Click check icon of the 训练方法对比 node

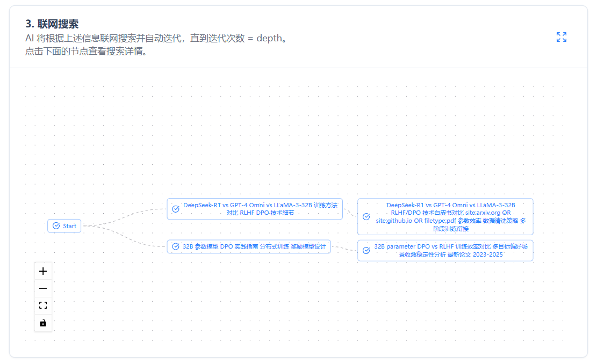tap(176, 209)
